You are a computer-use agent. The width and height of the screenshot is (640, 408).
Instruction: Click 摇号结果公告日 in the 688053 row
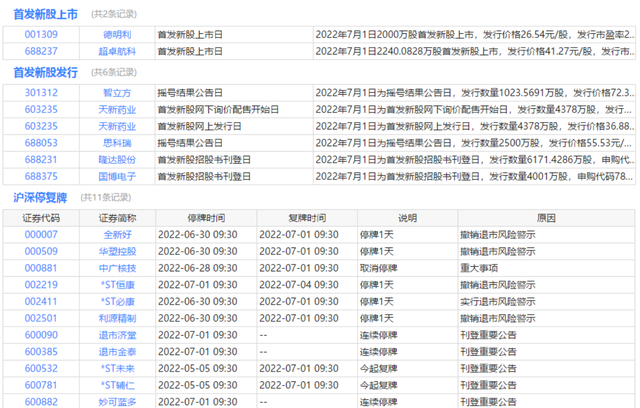pyautogui.click(x=190, y=143)
